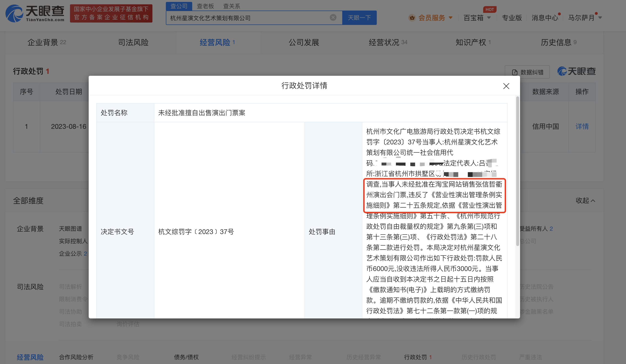626x364 pixels.
Task: Open the message center
Action: coord(545,18)
